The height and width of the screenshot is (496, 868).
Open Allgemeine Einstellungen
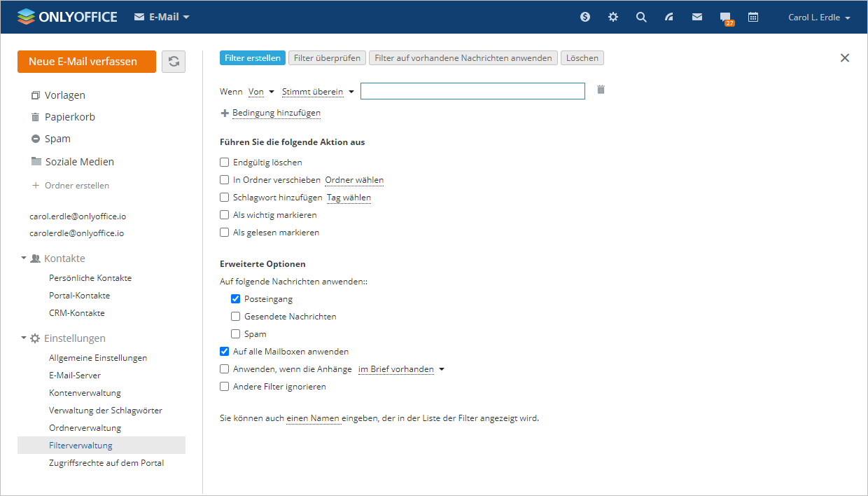(98, 358)
